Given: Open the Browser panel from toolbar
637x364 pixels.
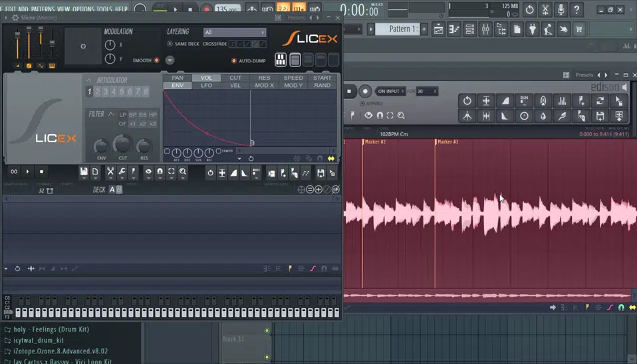Looking at the screenshot, I should (501, 29).
